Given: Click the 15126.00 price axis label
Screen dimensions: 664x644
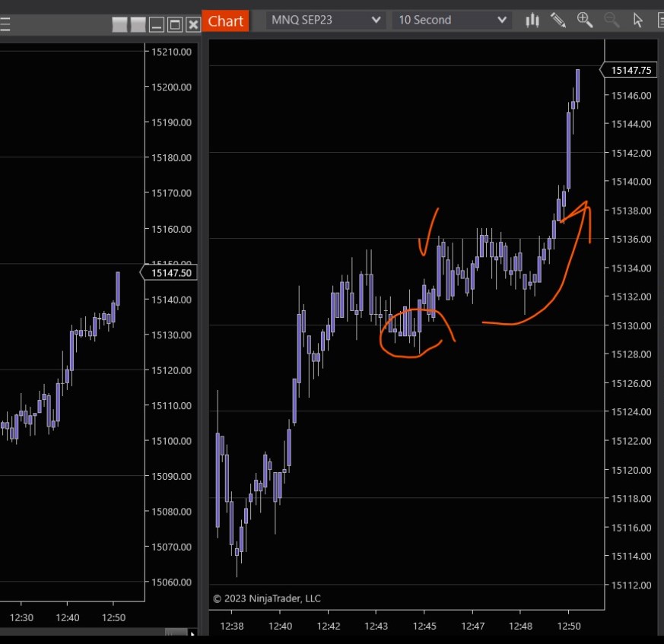Looking at the screenshot, I should pyautogui.click(x=631, y=383).
